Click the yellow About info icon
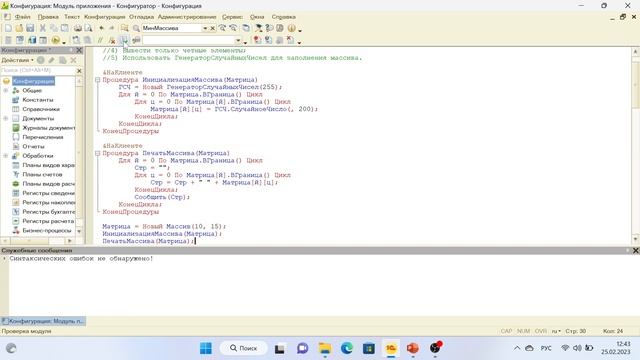Viewport: 640px width, 360px height. tap(291, 28)
